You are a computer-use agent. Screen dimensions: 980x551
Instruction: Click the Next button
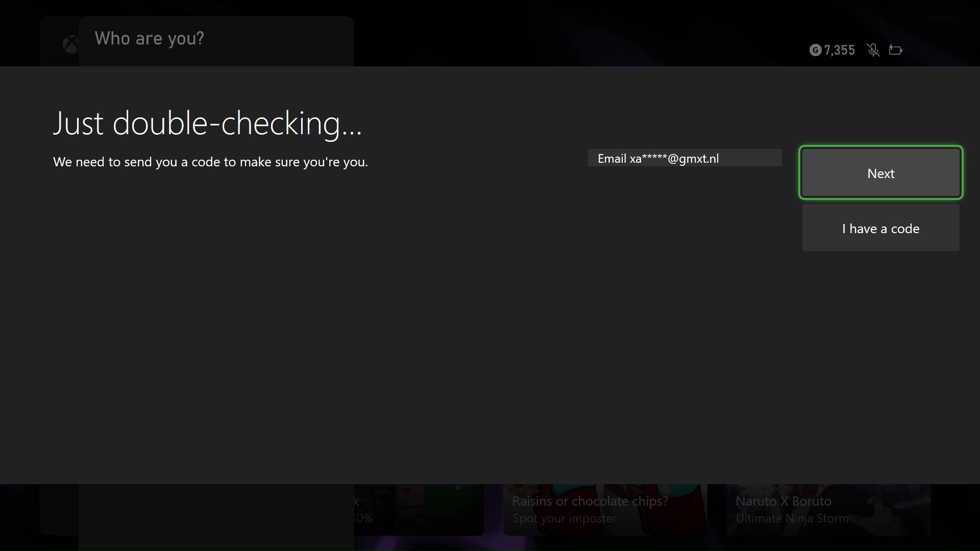(x=880, y=173)
